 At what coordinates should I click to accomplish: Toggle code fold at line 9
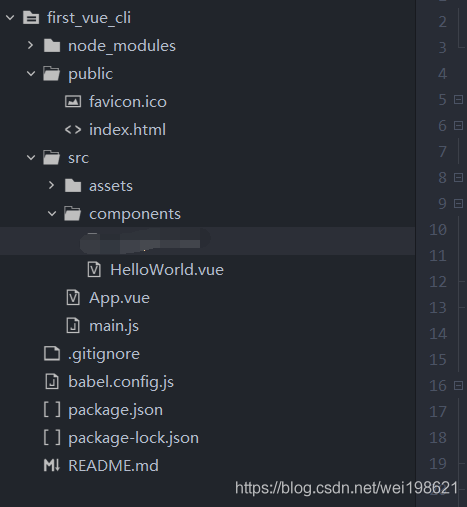coord(459,203)
